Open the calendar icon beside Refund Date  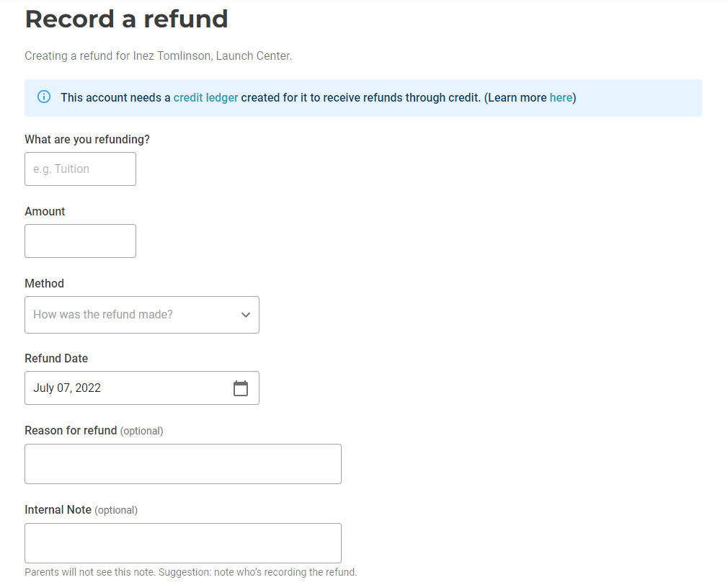[x=240, y=388]
